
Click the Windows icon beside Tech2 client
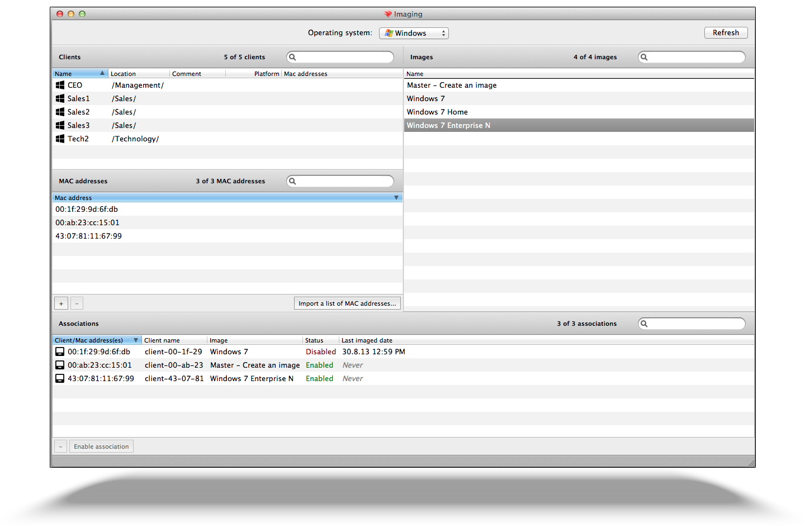[60, 139]
